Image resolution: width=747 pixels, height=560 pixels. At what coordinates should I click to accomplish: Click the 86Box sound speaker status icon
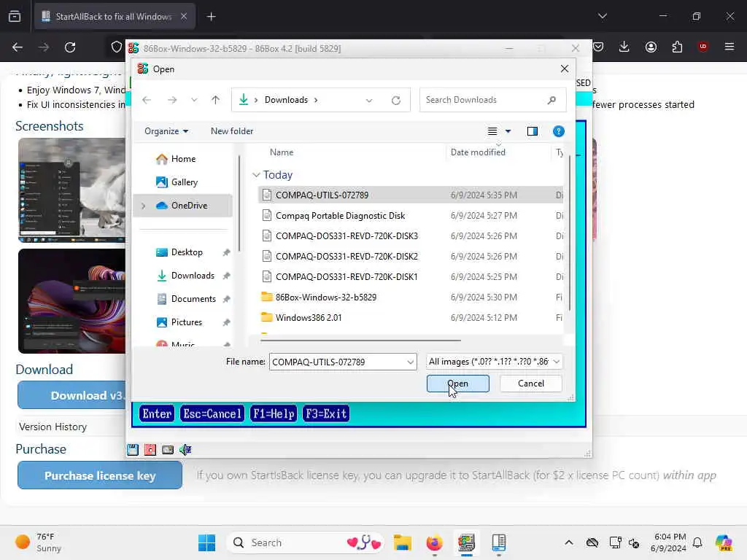pyautogui.click(x=185, y=449)
